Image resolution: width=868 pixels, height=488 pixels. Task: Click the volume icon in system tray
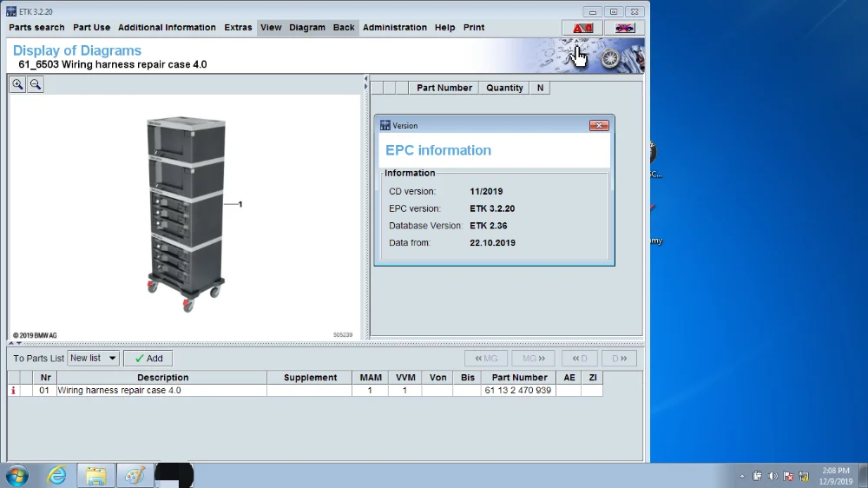click(x=773, y=477)
